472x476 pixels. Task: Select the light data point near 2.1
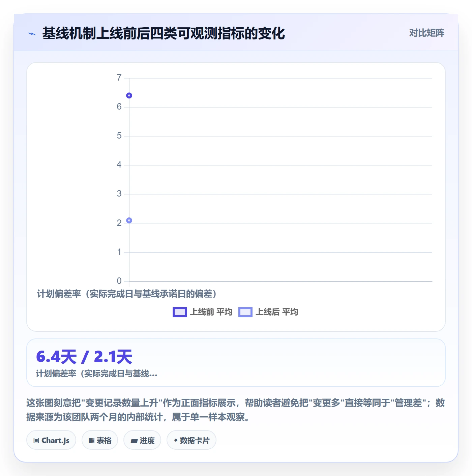(x=129, y=220)
